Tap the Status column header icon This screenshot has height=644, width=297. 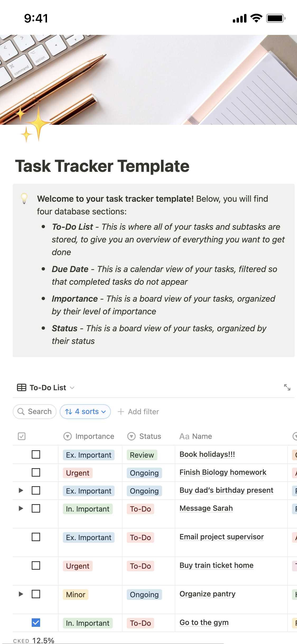131,436
